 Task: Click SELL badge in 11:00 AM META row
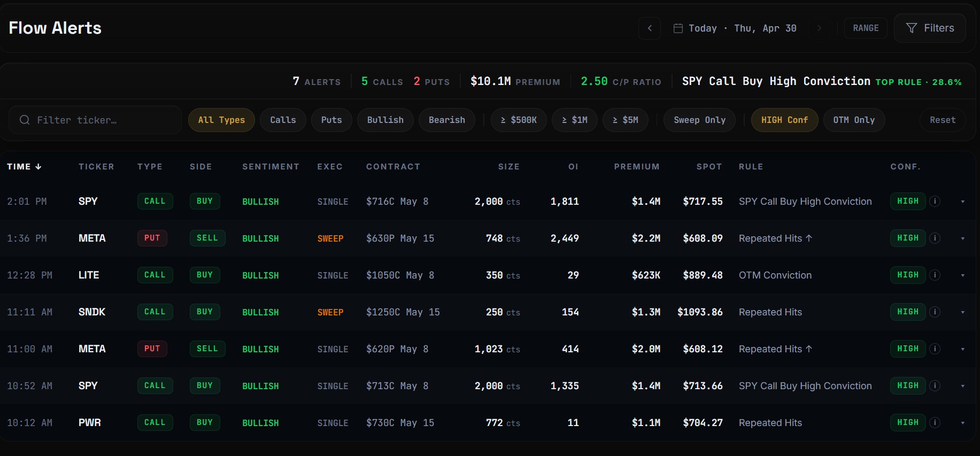coord(207,349)
